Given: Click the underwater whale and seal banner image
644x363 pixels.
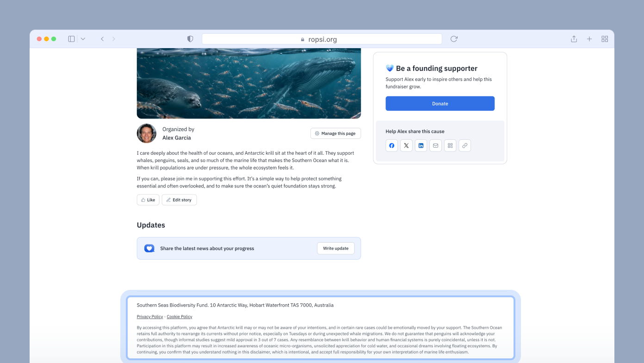Looking at the screenshot, I should [x=249, y=83].
